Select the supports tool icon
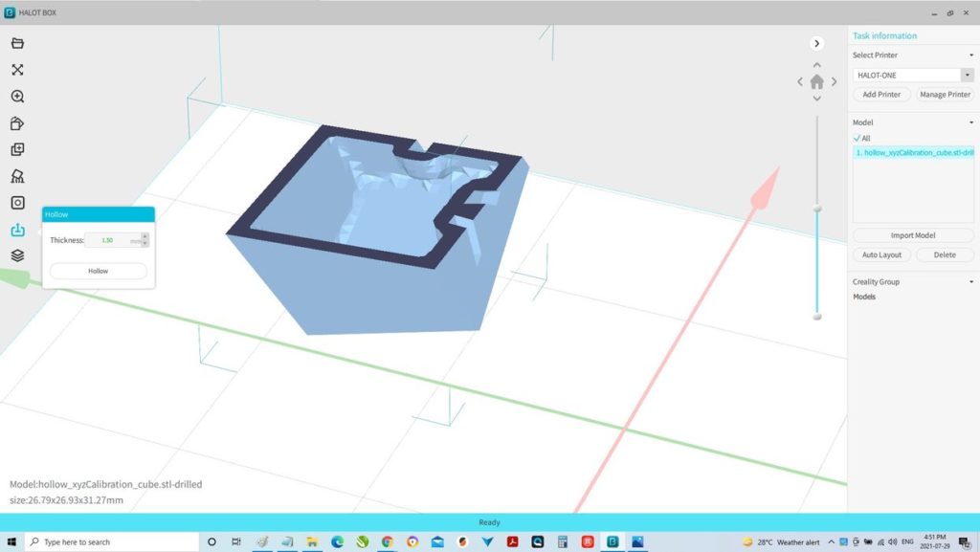 [x=17, y=176]
